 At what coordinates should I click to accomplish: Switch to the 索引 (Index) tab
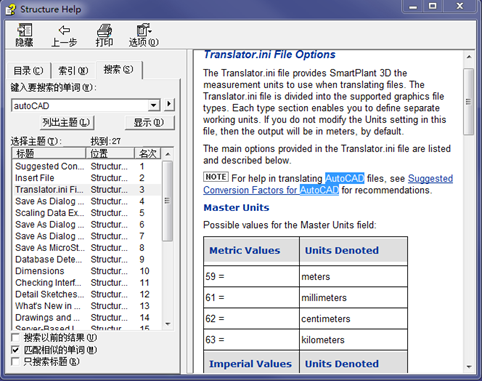click(x=73, y=70)
